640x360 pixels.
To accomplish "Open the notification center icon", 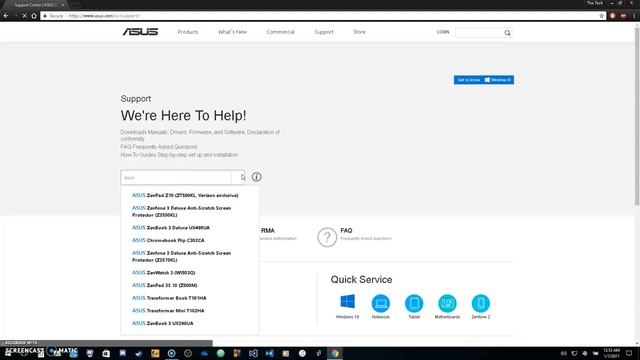I will (629, 353).
